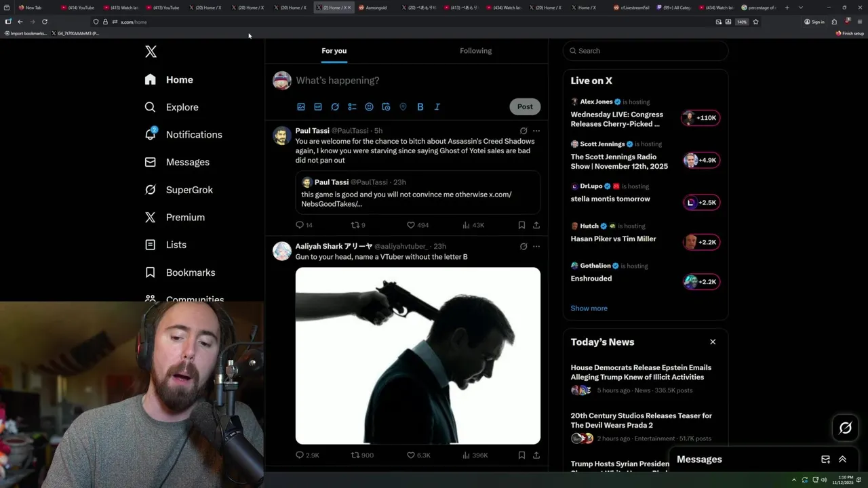
Task: Click the GIF icon in composer
Action: tap(318, 107)
